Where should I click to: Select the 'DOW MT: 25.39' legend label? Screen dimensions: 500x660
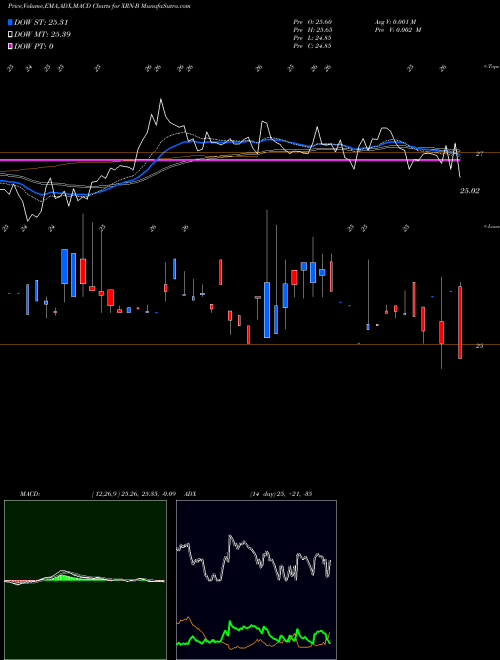tap(43, 34)
